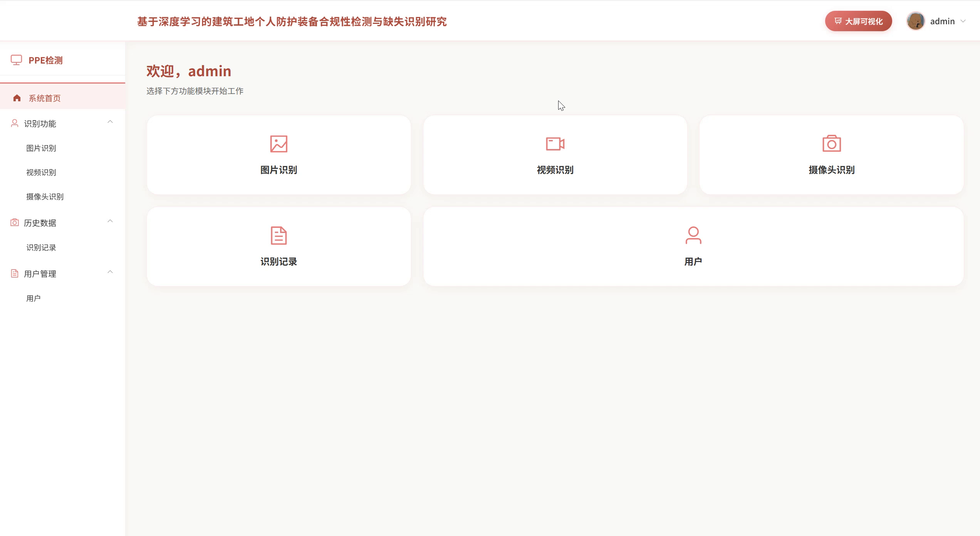
Task: Click the PPE检测 monitor logo icon
Action: point(16,60)
